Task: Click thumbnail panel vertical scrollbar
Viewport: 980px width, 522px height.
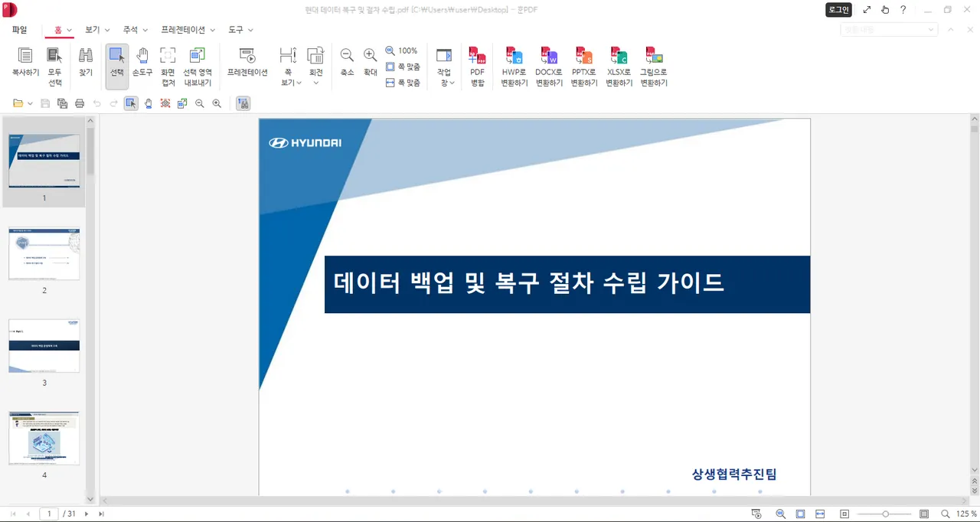Action: tap(90, 152)
